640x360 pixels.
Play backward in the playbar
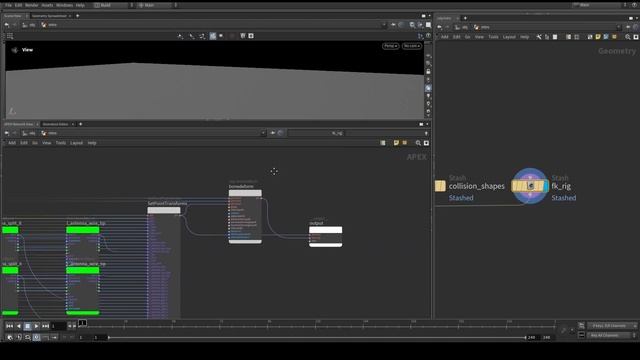tap(18, 326)
